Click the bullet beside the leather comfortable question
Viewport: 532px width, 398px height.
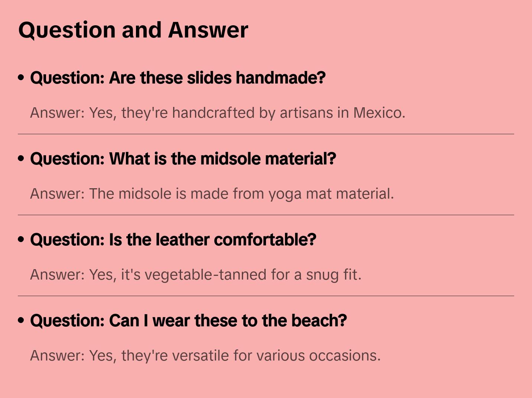pyautogui.click(x=21, y=239)
